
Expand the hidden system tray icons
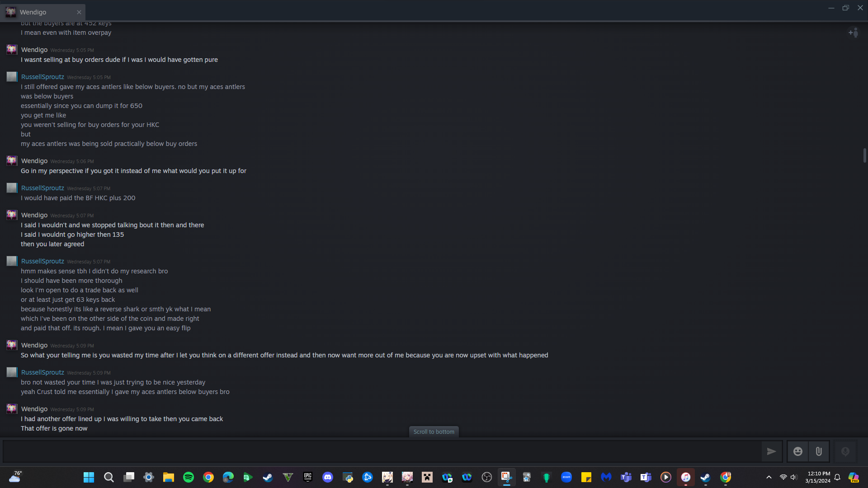click(769, 477)
